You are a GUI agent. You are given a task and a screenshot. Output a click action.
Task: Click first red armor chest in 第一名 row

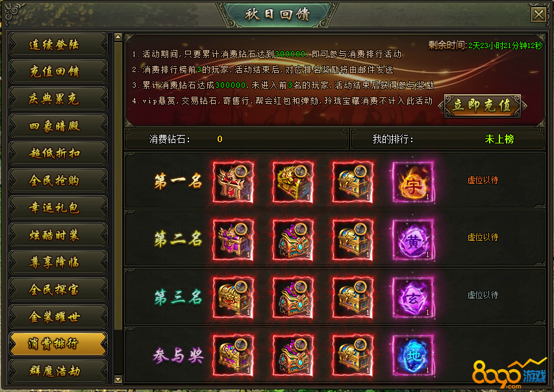233,182
